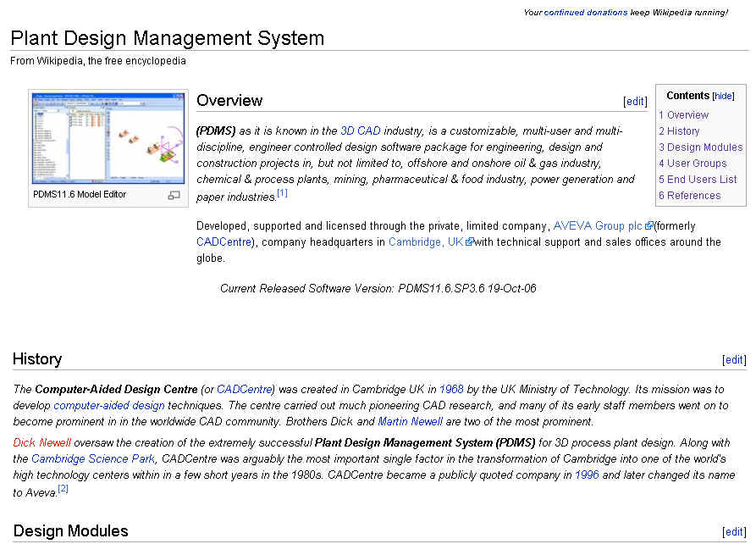Click the Plant Design Management System page title

(168, 38)
